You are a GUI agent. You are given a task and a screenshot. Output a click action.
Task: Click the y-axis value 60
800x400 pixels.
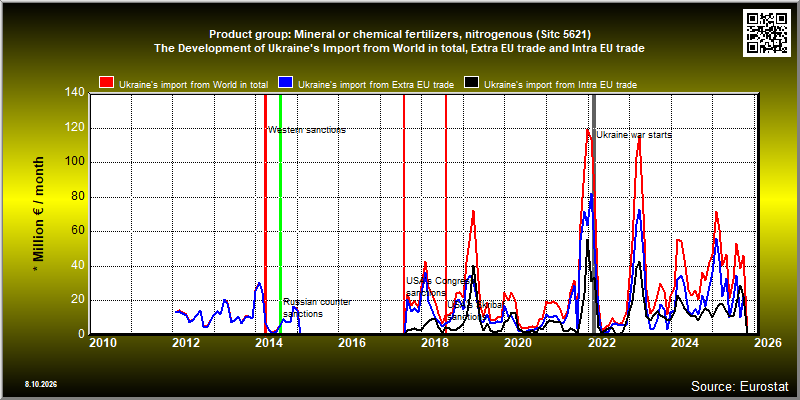click(78, 231)
